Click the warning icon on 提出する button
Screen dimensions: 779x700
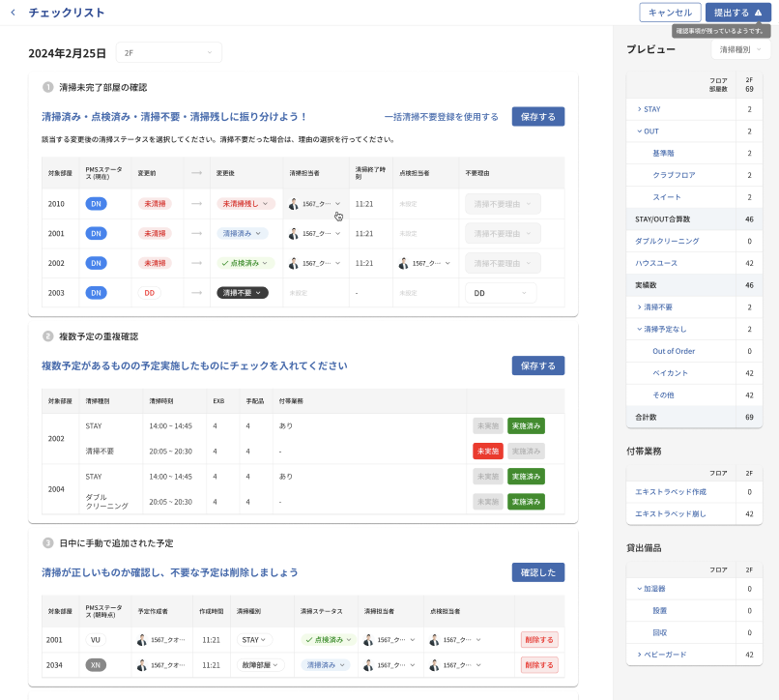[758, 13]
